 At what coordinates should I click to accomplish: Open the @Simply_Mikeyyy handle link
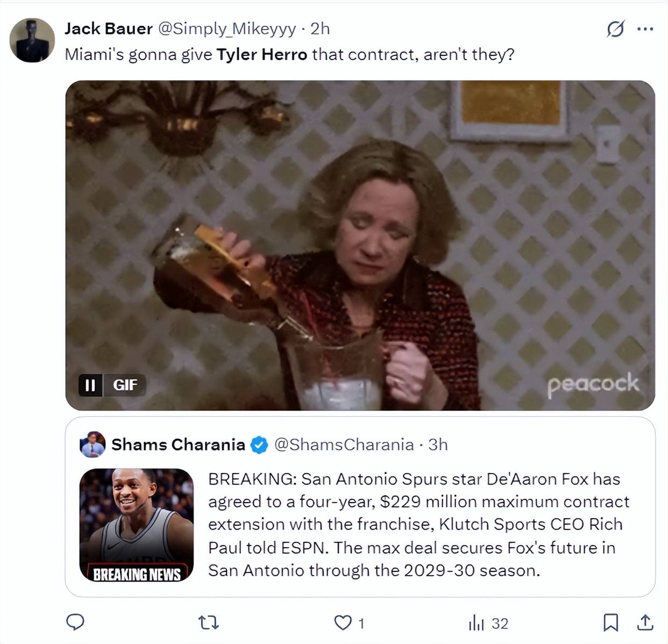point(226,28)
